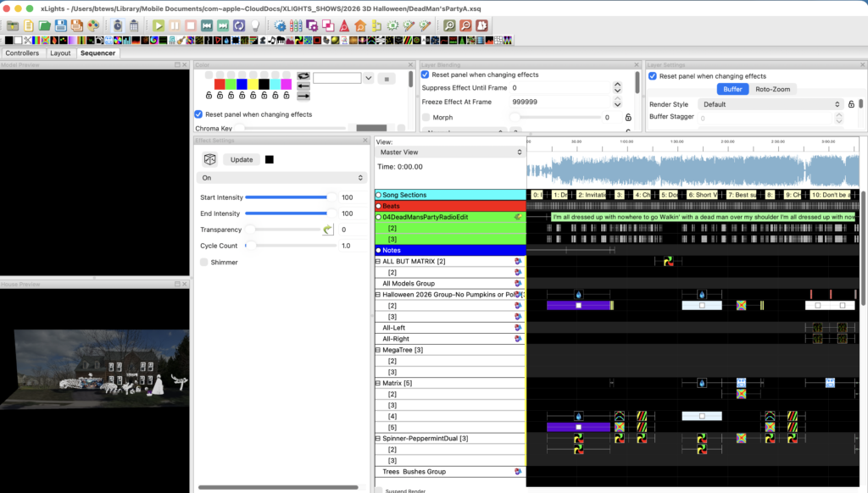Switch to the Layout tab
The width and height of the screenshot is (868, 493).
click(60, 53)
